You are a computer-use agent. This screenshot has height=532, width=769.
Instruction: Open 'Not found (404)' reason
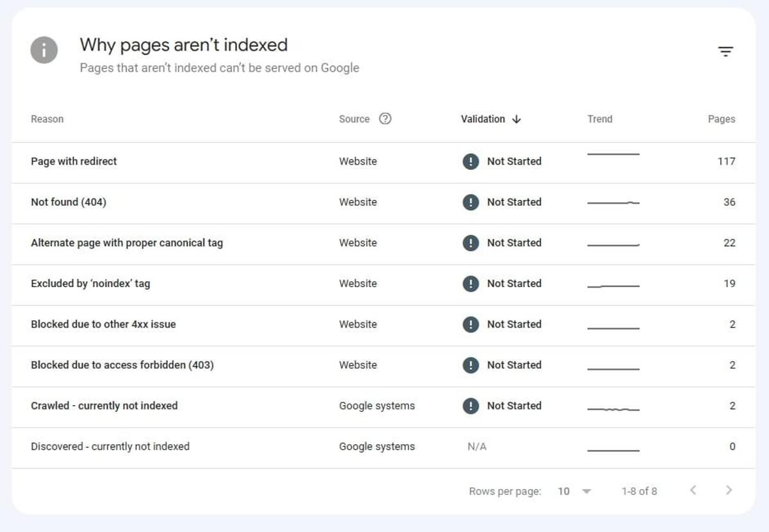69,202
